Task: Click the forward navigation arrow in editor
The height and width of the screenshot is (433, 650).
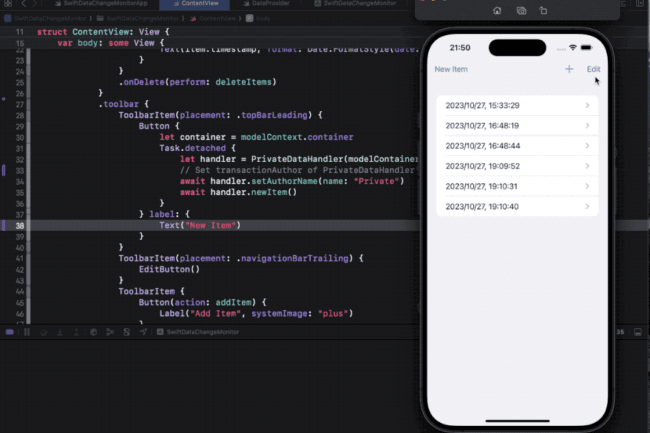Action: coord(34,5)
